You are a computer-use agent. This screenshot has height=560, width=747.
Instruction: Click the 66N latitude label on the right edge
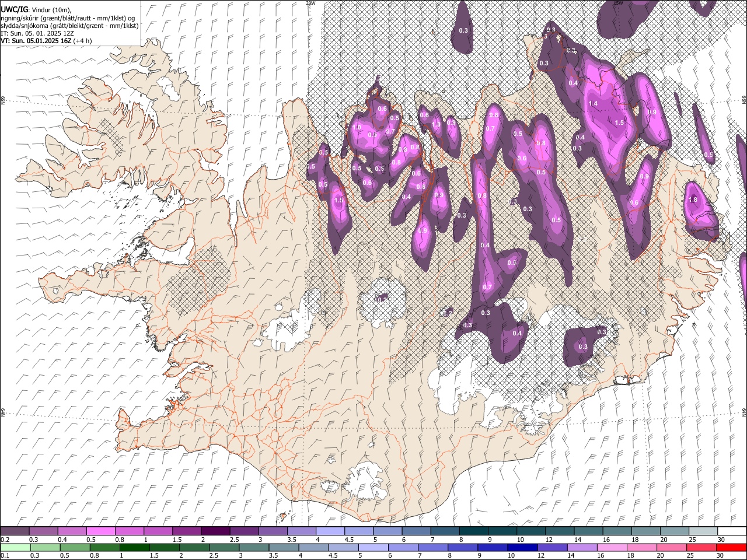[744, 100]
